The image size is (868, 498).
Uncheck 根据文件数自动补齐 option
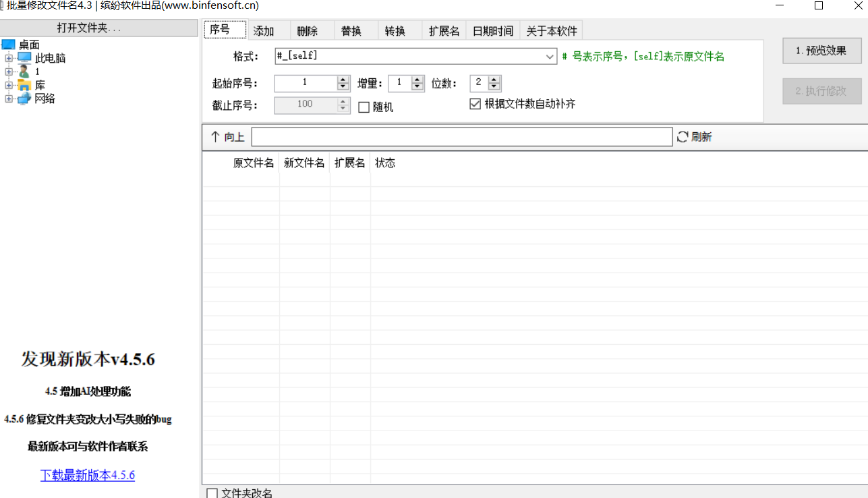point(475,103)
